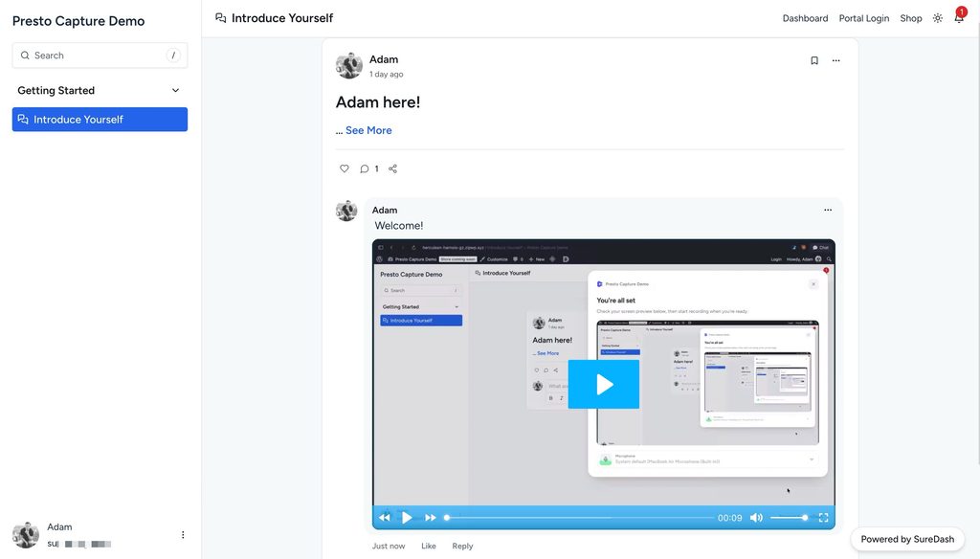Toggle light/dark theme sun icon
This screenshot has height=559, width=980.
click(x=938, y=18)
